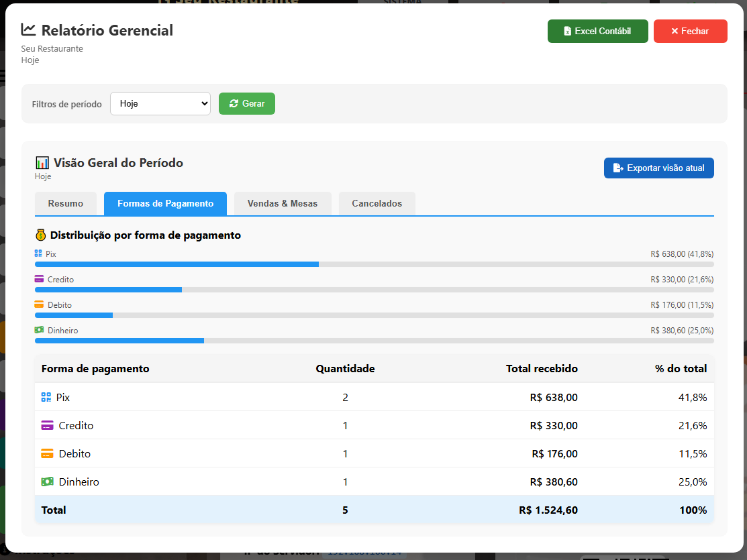Click the Debito card icon in table row

click(x=47, y=453)
